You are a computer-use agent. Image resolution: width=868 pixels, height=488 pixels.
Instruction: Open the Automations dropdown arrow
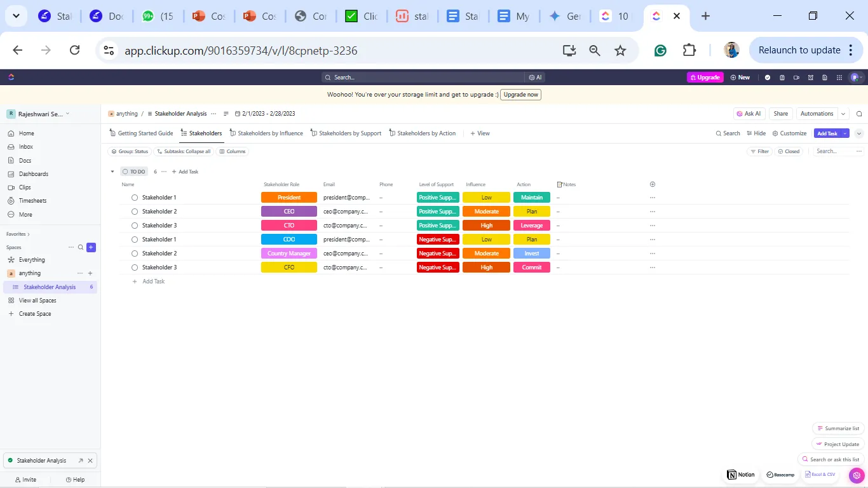coord(843,114)
